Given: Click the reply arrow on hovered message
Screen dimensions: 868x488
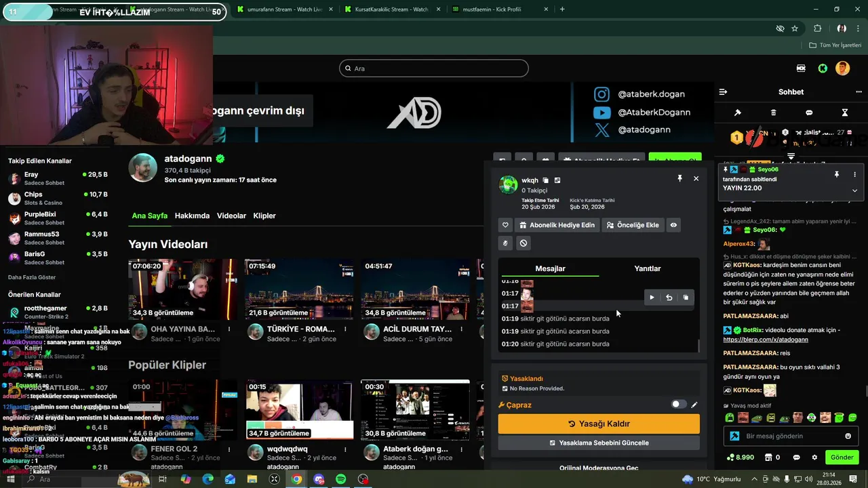Looking at the screenshot, I should coord(669,298).
